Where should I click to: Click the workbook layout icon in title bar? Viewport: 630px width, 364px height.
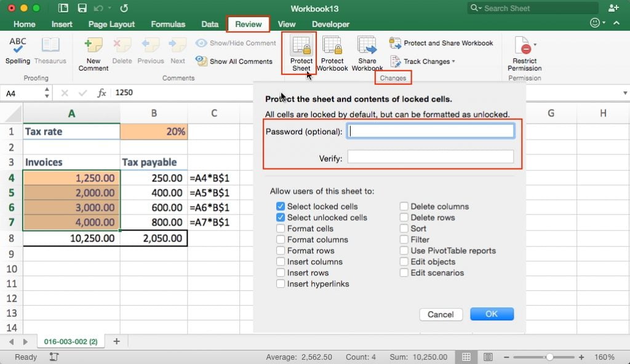click(x=63, y=8)
